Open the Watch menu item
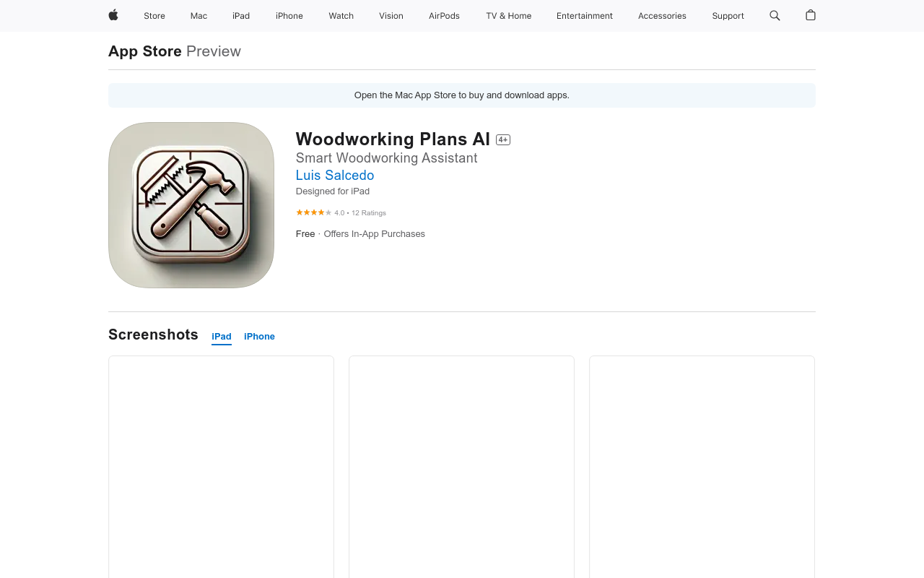 click(x=341, y=16)
